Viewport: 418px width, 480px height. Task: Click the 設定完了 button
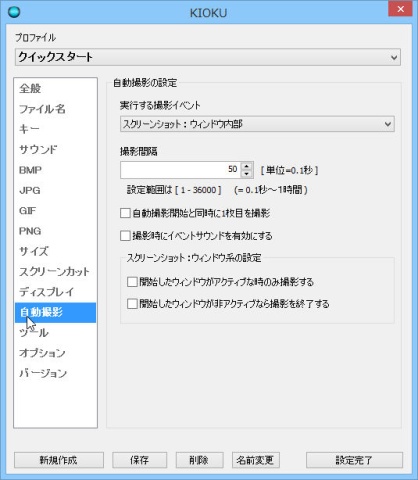tap(354, 460)
